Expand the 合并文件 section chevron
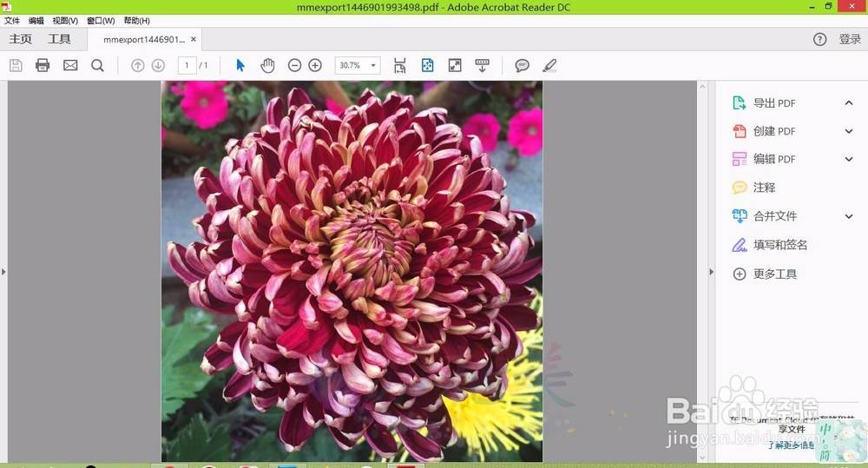The height and width of the screenshot is (468, 868). 849,216
